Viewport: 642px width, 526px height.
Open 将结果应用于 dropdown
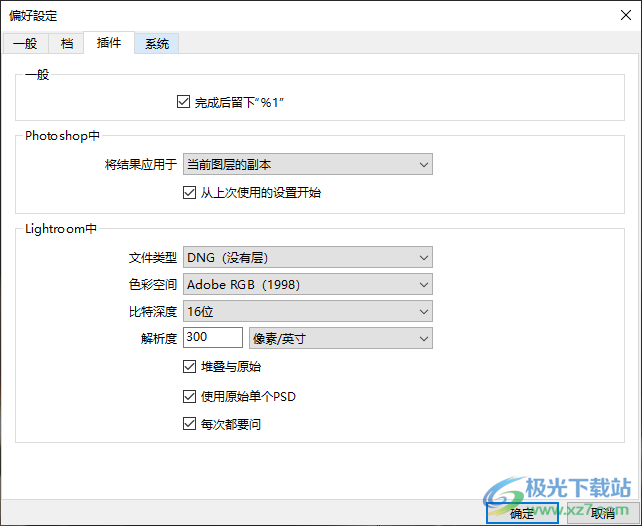[307, 165]
